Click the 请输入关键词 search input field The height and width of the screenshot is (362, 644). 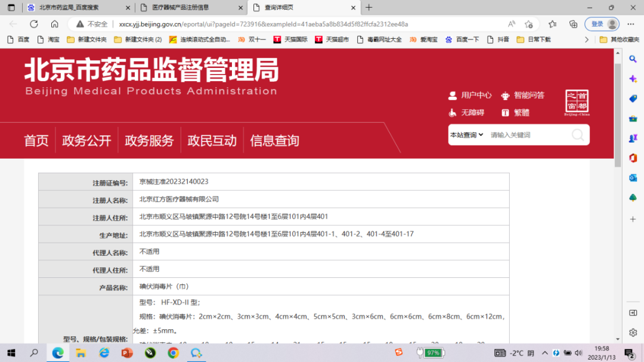tap(525, 135)
